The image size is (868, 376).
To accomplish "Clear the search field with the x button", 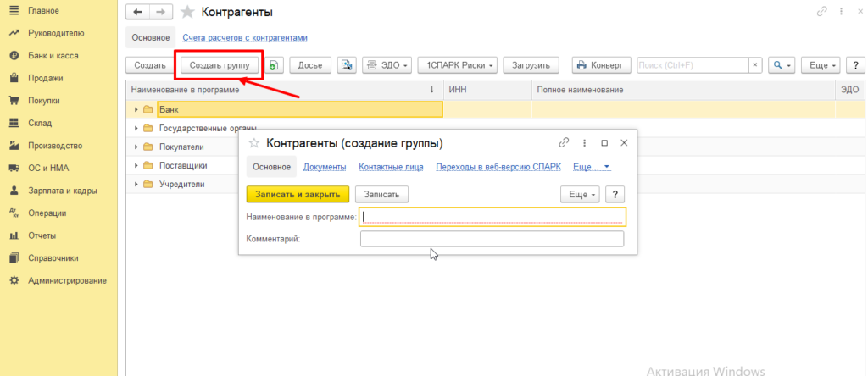I will tap(754, 65).
